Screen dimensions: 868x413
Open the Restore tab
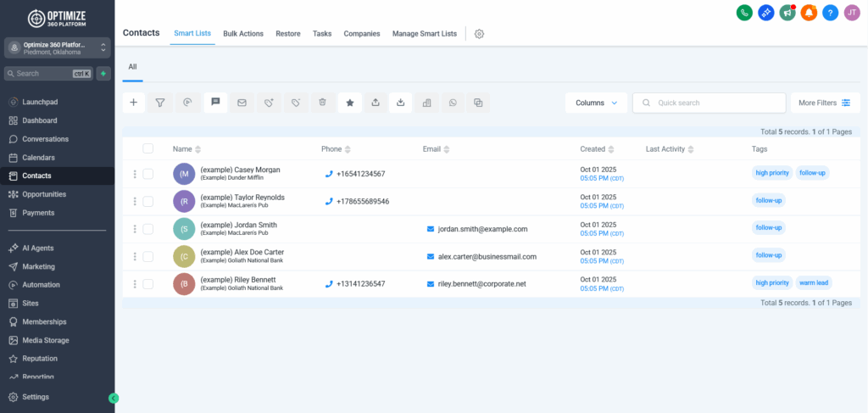tap(288, 34)
